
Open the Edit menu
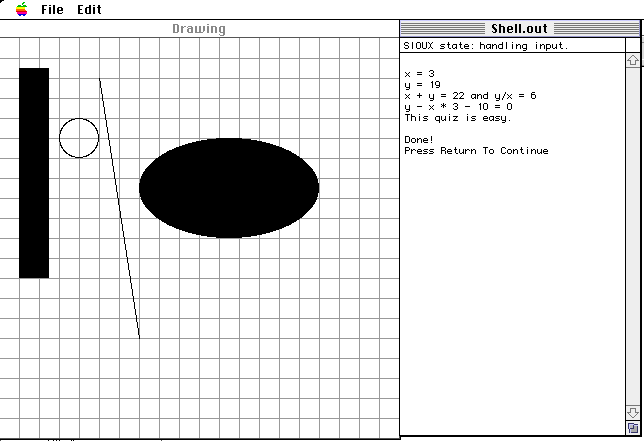pyautogui.click(x=89, y=10)
